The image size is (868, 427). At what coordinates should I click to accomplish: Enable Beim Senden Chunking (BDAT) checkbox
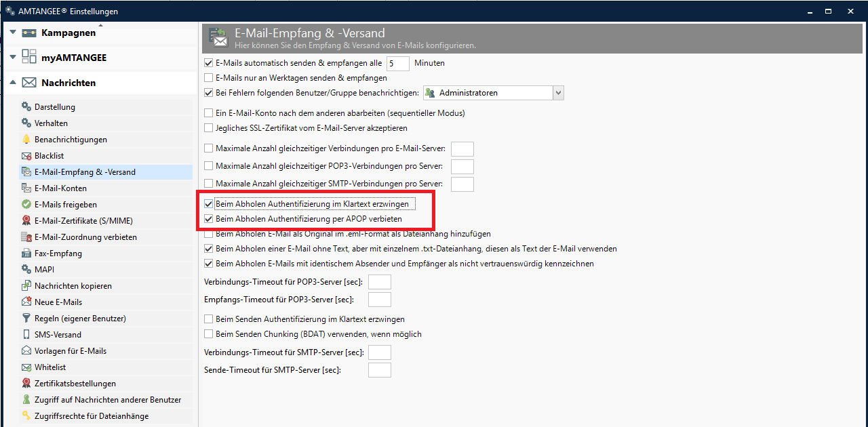click(209, 334)
